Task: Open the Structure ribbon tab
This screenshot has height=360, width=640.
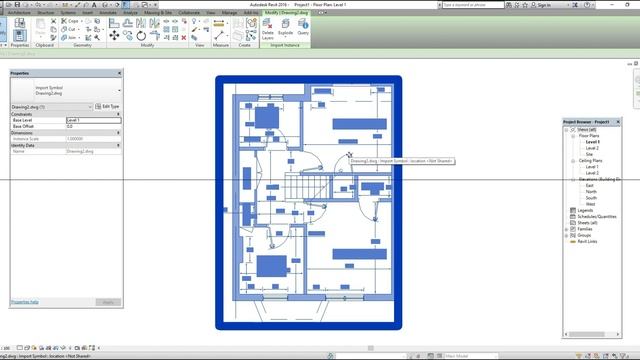Action: [45, 13]
